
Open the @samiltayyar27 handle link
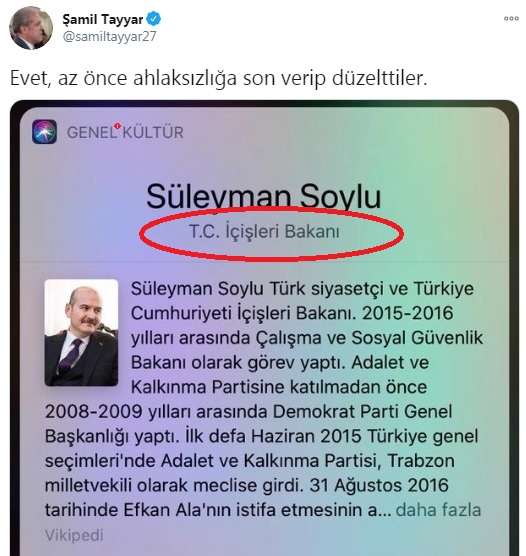point(109,37)
